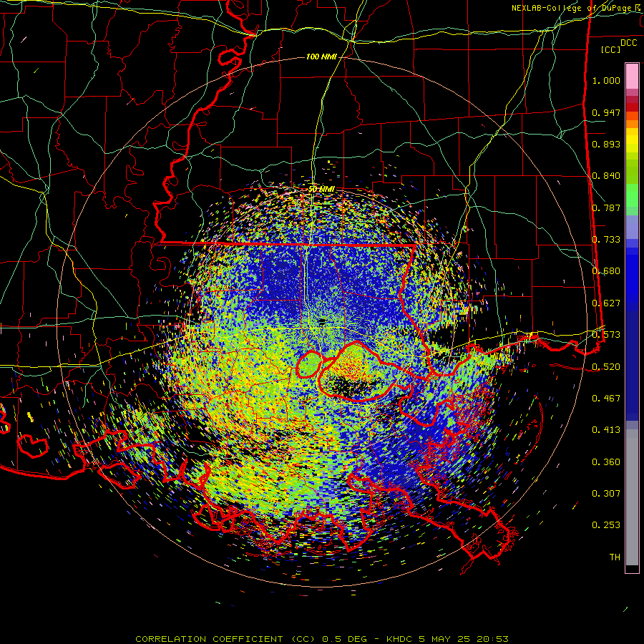Image resolution: width=644 pixels, height=644 pixels.
Task: Click the KHDC radar site at ring center
Action: point(322,321)
